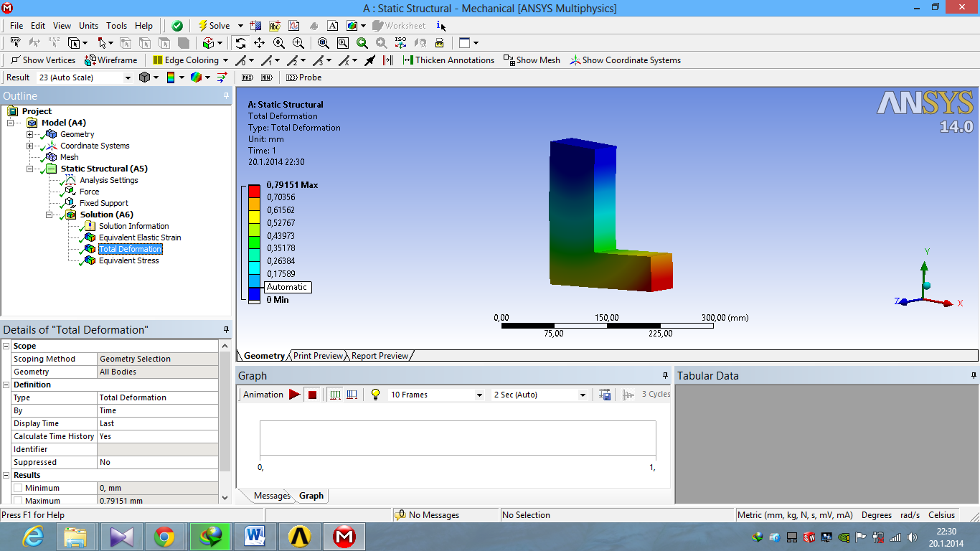
Task: Open the Chart tool icon
Action: (x=293, y=26)
